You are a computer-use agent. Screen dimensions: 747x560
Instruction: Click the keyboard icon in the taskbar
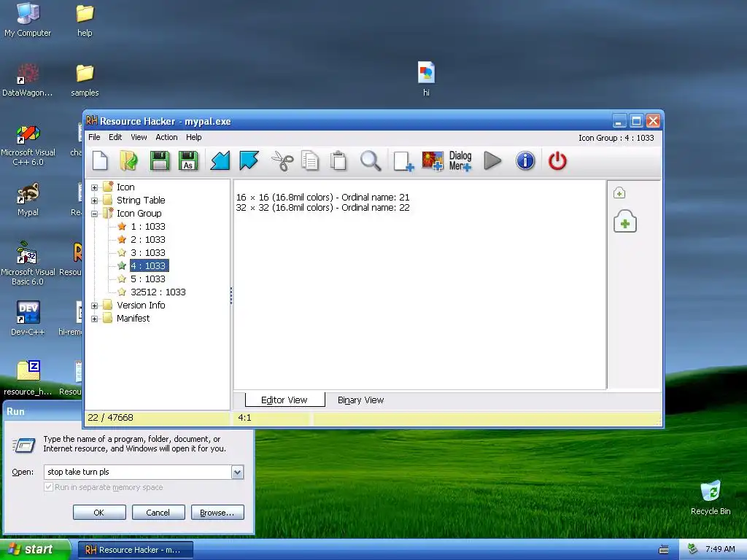tap(663, 550)
